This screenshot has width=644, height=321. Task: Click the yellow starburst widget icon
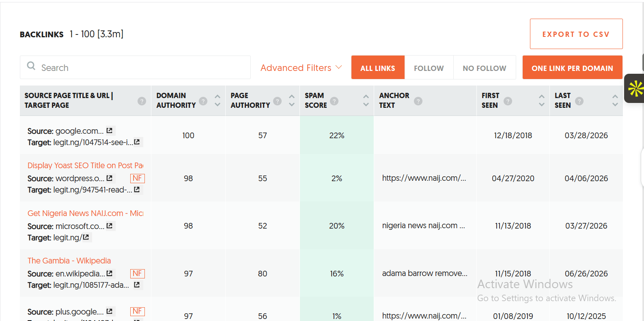coord(636,88)
